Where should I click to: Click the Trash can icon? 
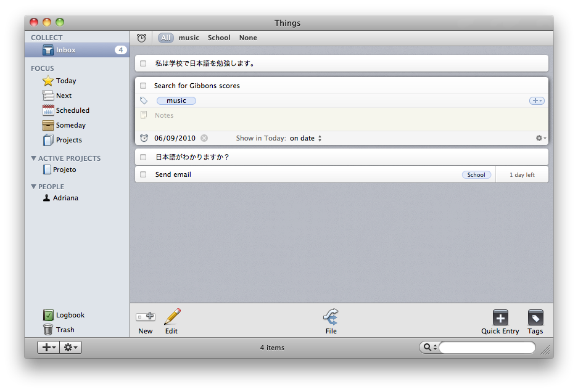click(x=48, y=329)
